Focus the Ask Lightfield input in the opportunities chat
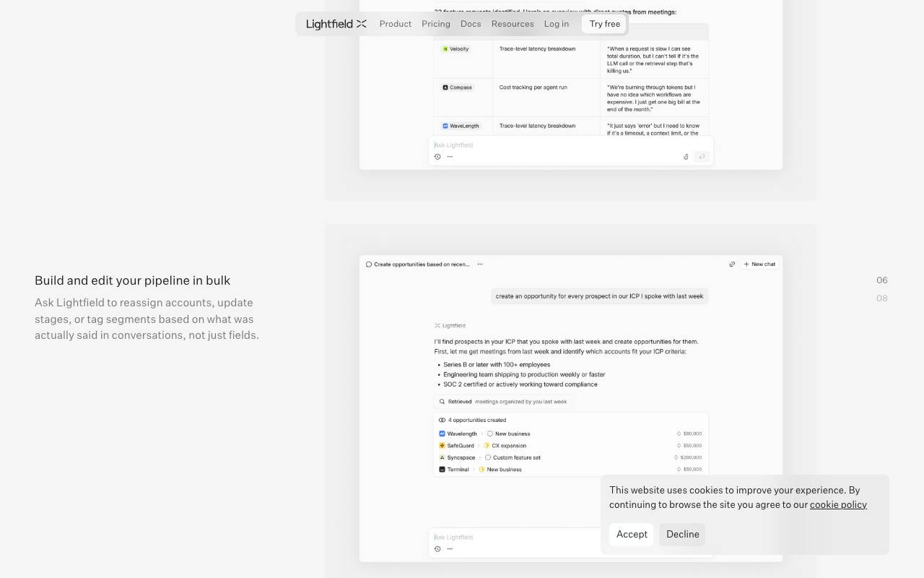The height and width of the screenshot is (578, 924). click(516, 538)
